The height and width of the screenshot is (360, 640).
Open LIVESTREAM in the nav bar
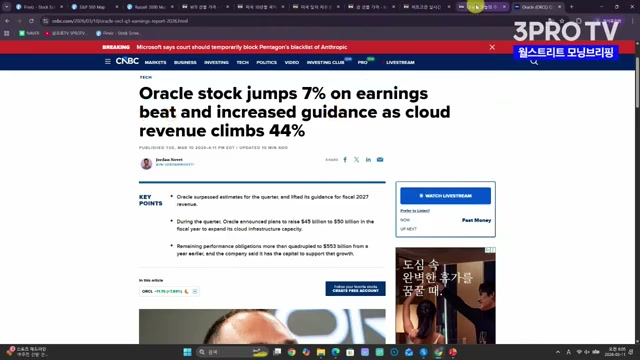tap(400, 62)
